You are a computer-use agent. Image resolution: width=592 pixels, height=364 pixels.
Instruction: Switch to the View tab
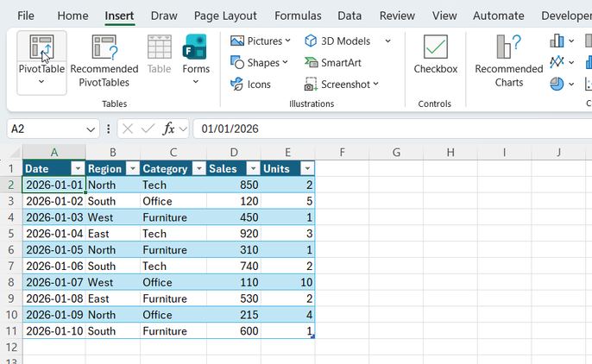[x=444, y=16]
